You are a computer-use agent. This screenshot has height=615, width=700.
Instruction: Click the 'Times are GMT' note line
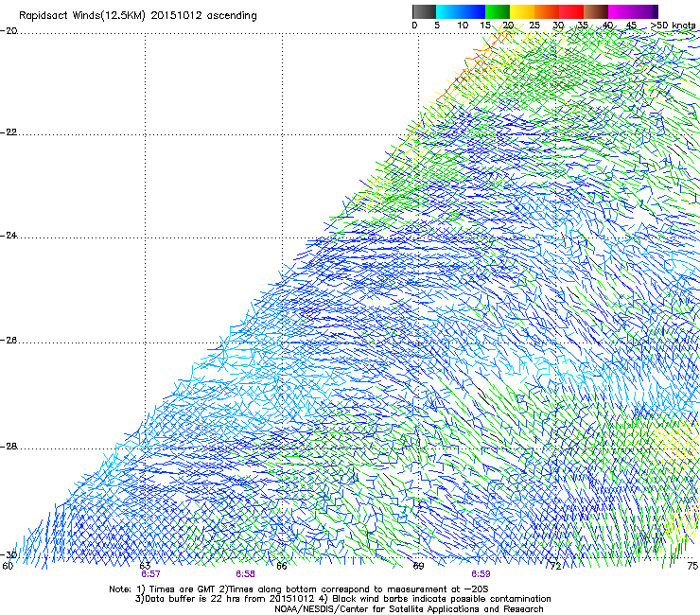[x=298, y=589]
